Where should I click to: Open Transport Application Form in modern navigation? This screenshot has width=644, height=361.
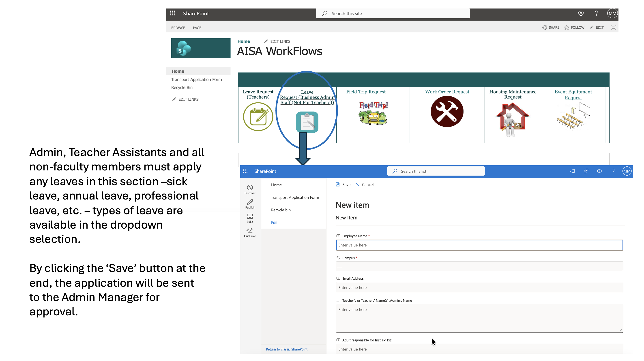295,197
